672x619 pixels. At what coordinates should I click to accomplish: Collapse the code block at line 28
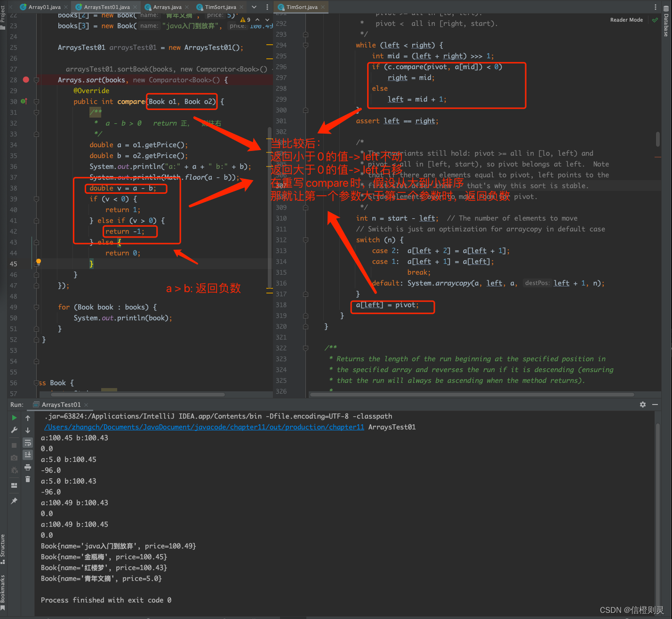36,80
